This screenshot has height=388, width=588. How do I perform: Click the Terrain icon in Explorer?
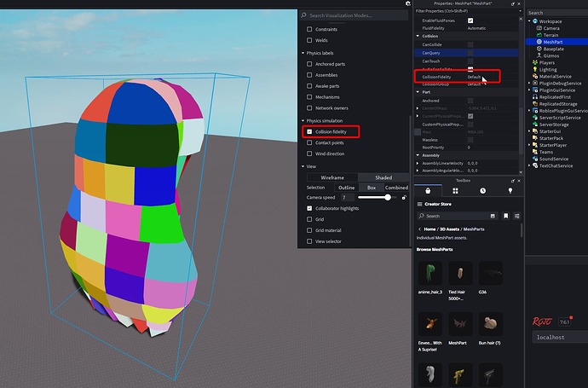coord(539,35)
